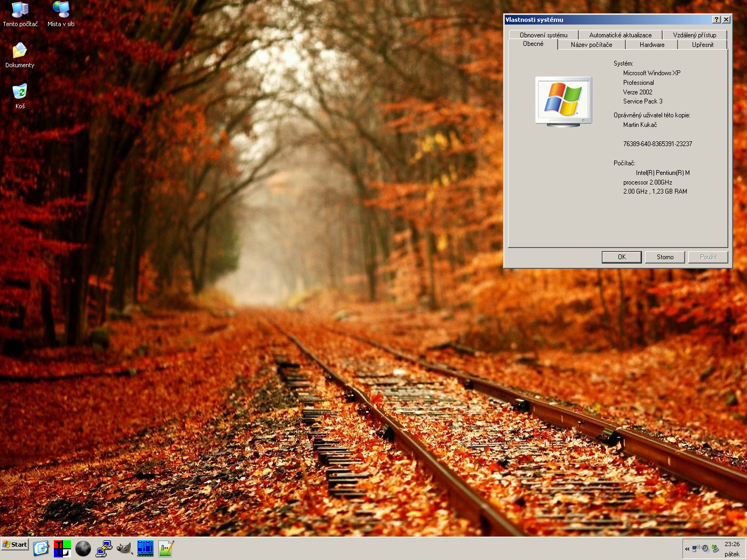The width and height of the screenshot is (747, 560).
Task: Expand hidden system tray icons
Action: pyautogui.click(x=687, y=549)
